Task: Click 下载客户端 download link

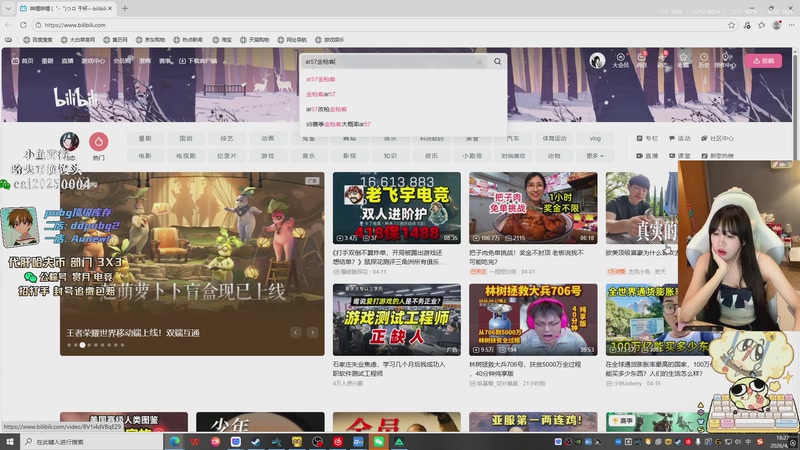Action: point(198,61)
